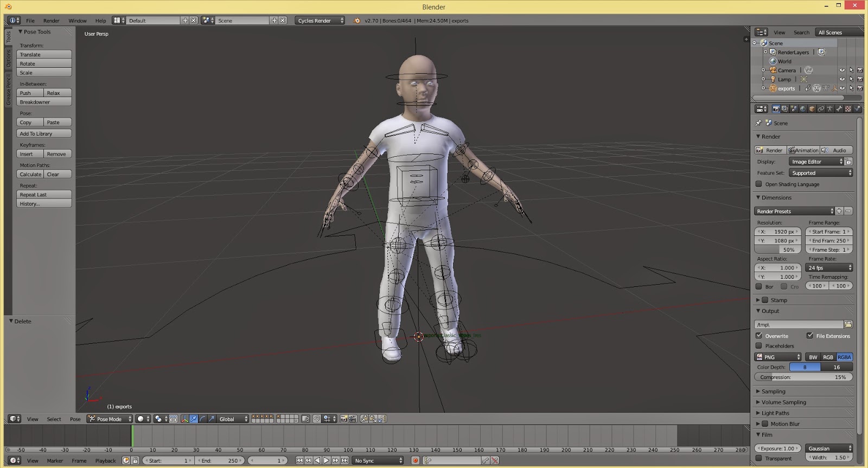Open the PNG file format dropdown
This screenshot has width=868, height=468.
pos(778,357)
